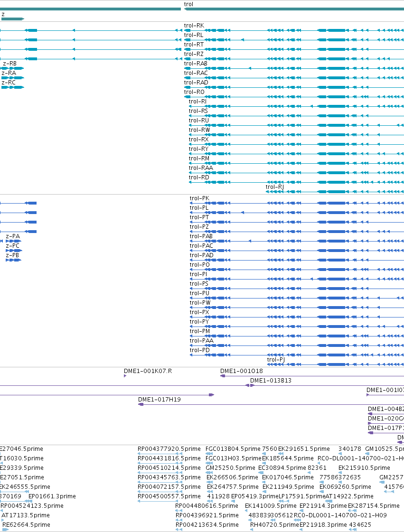Select EST RP004213634.5prime
Image resolution: width=404 pixels, height=532 pixels.
point(207,525)
